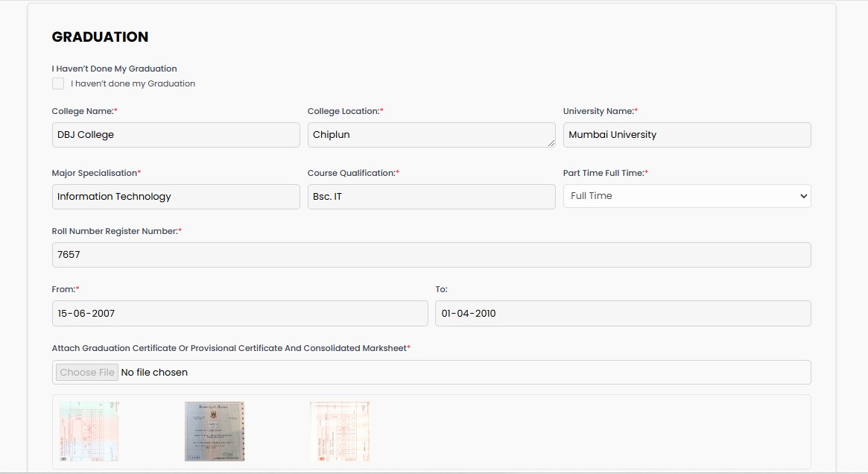868x474 pixels.
Task: Open the third red marksheet thumbnail
Action: pos(339,432)
